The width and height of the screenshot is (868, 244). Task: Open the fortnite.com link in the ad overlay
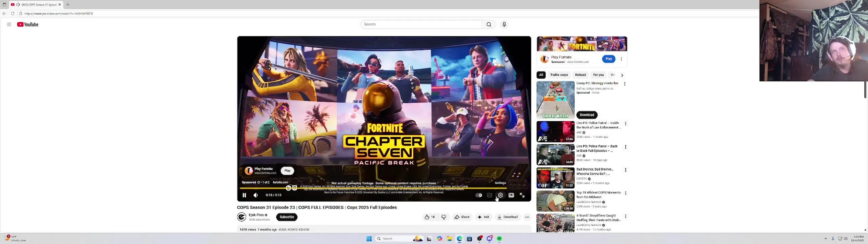pyautogui.click(x=280, y=182)
